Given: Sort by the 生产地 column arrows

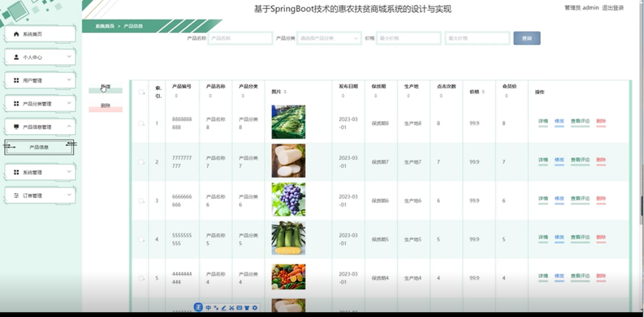Looking at the screenshot, I should click(x=408, y=96).
